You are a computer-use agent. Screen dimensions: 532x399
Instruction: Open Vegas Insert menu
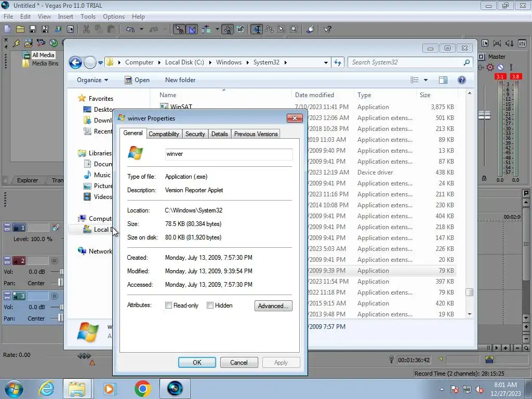65,16
